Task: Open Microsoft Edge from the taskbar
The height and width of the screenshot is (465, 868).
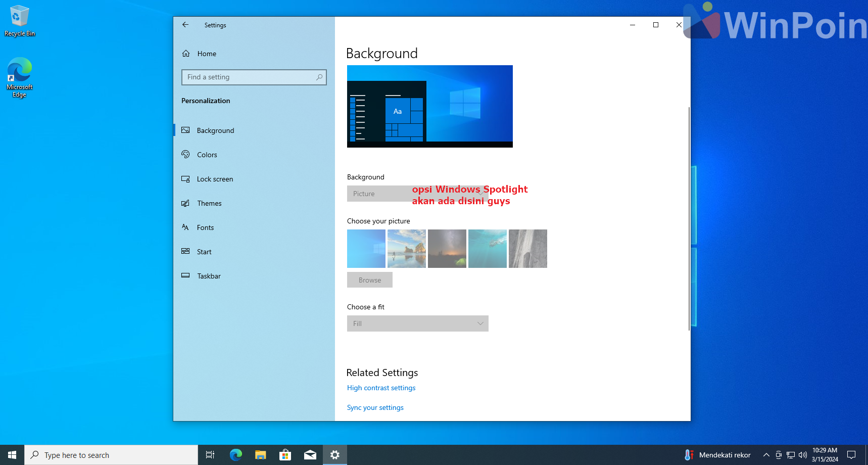Action: tap(235, 455)
